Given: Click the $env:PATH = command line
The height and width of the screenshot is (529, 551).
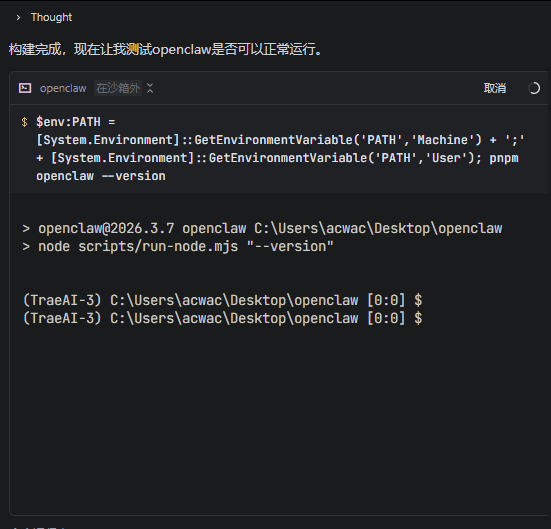Looking at the screenshot, I should coord(76,122).
